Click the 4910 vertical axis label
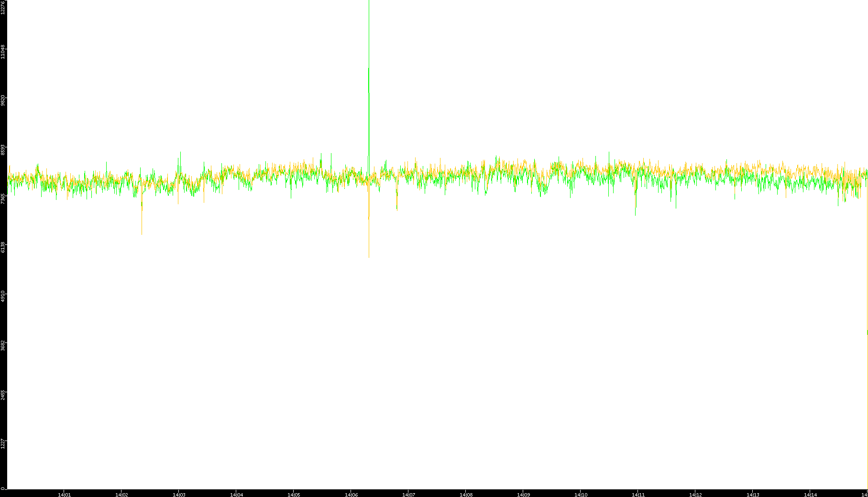868x497 pixels. point(3,296)
